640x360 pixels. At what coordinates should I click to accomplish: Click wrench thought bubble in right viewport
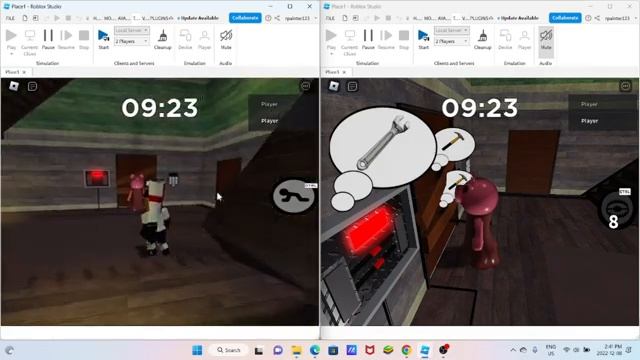tap(382, 147)
